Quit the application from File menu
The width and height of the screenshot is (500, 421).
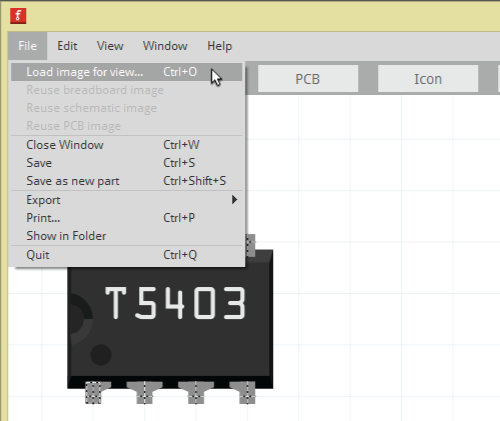click(127, 255)
